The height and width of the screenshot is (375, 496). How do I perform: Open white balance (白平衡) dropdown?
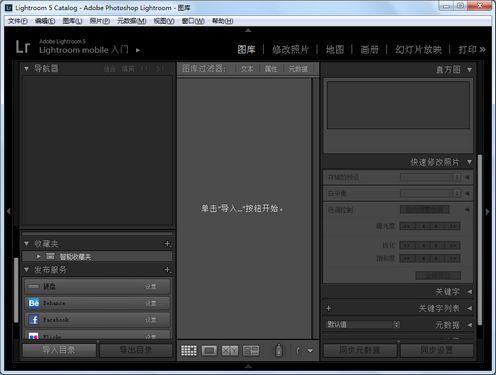click(431, 193)
